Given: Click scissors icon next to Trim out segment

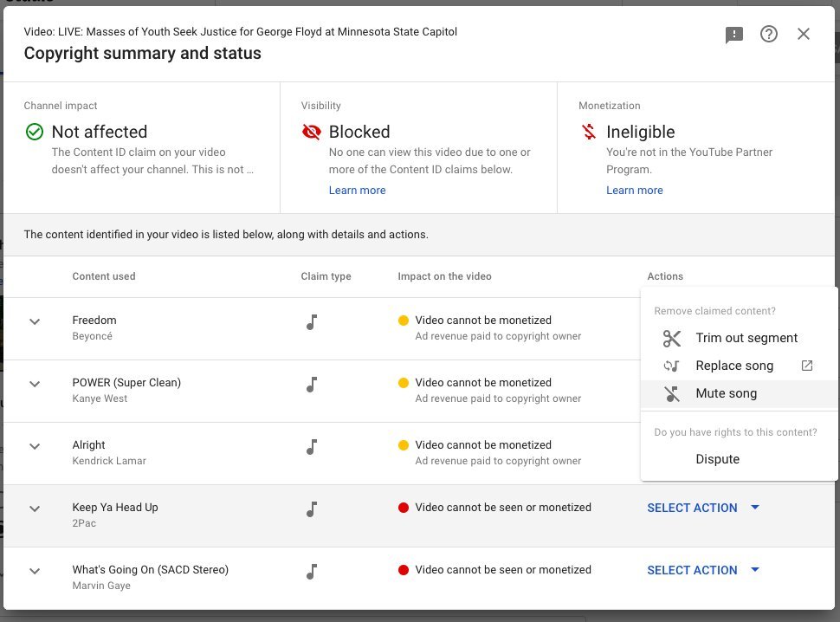Looking at the screenshot, I should 671,339.
